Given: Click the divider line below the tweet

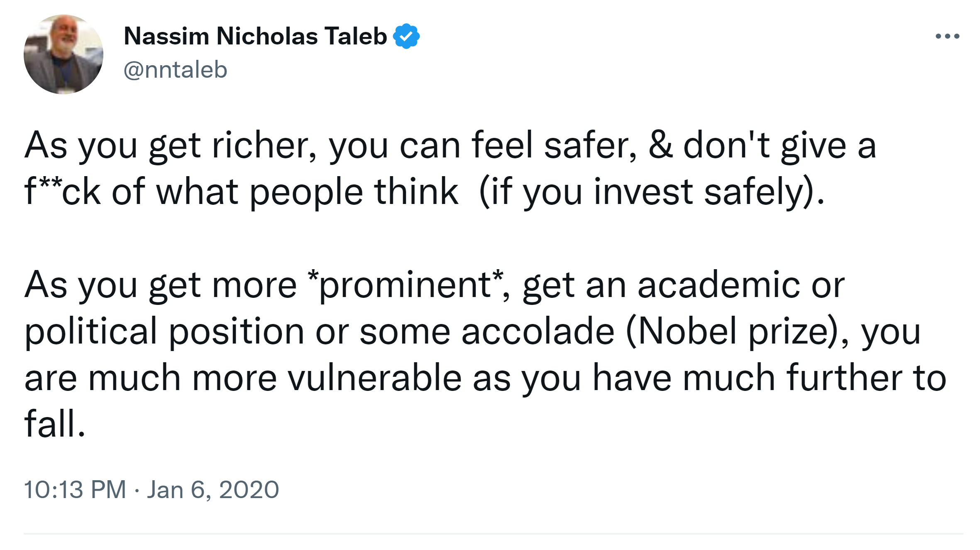Looking at the screenshot, I should [493, 533].
